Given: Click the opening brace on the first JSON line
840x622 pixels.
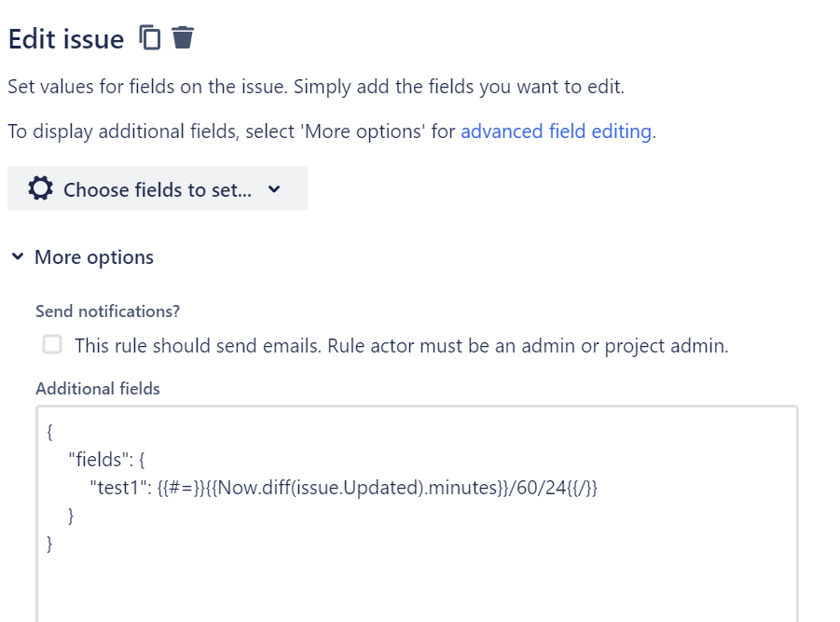Looking at the screenshot, I should tap(49, 432).
